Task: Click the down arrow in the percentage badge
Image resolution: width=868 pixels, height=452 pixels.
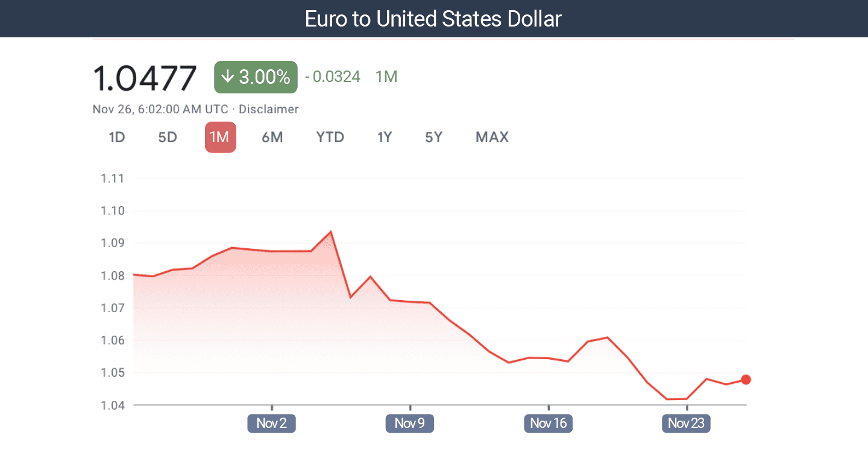Action: click(x=227, y=77)
